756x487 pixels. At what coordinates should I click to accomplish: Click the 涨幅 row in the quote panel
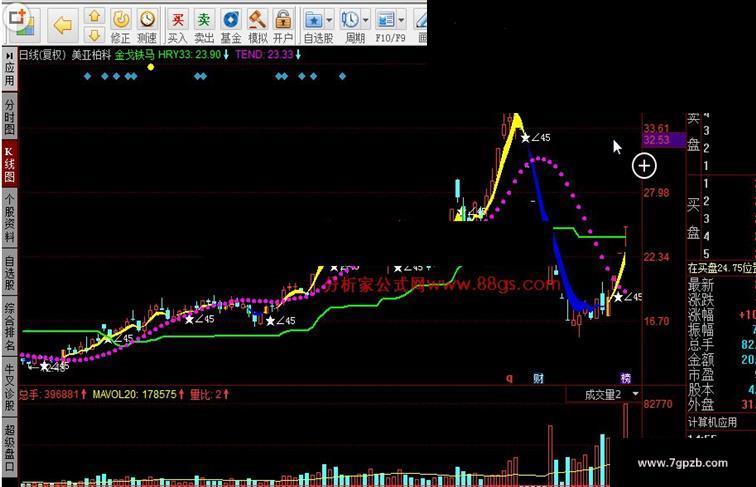721,315
